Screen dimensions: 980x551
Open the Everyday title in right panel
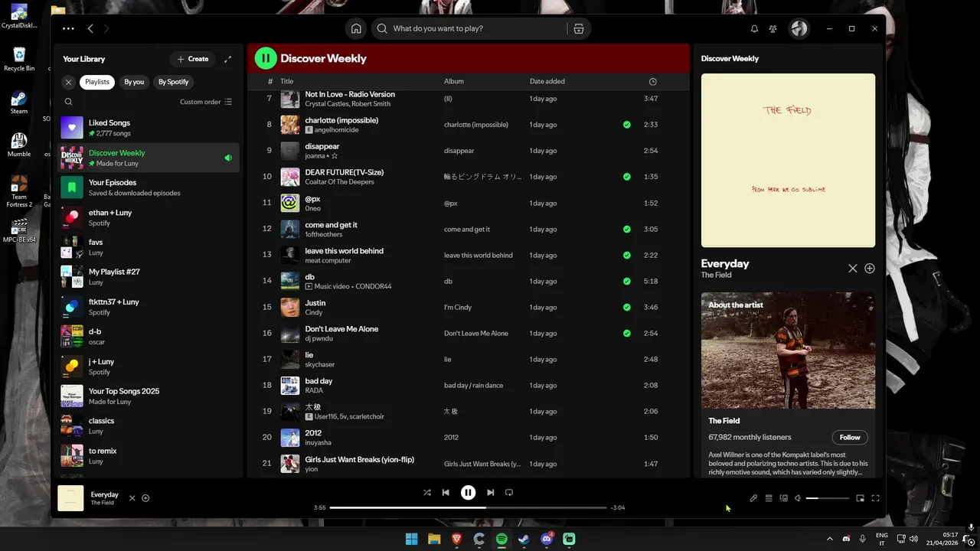click(x=725, y=263)
